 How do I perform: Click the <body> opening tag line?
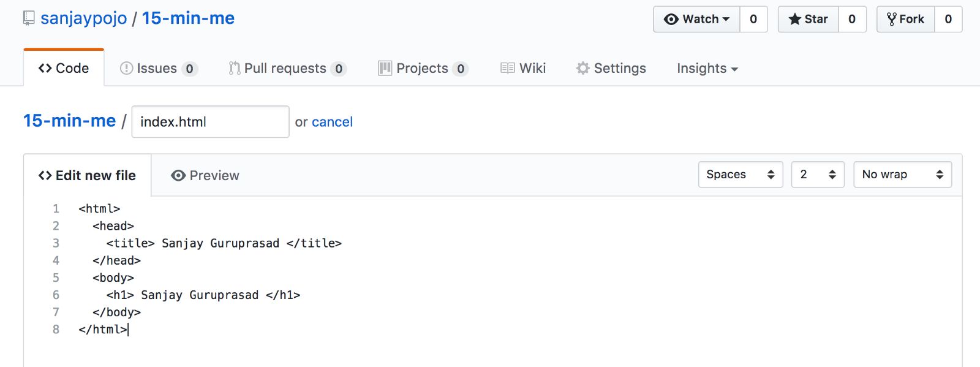point(113,278)
